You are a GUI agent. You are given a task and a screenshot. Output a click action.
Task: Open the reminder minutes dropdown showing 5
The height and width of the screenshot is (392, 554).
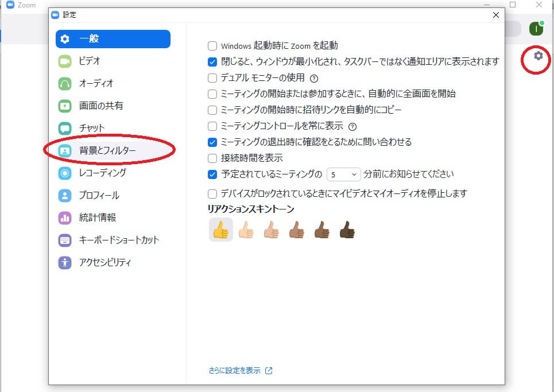pos(343,174)
